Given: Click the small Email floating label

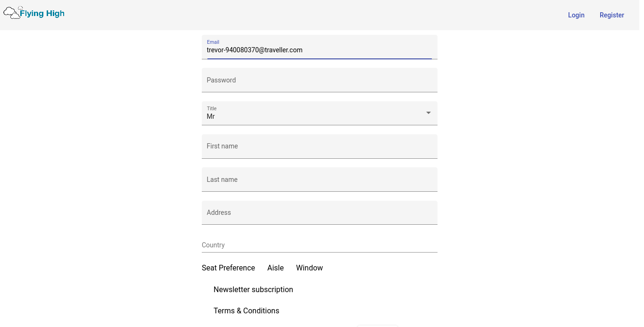Looking at the screenshot, I should pyautogui.click(x=213, y=42).
